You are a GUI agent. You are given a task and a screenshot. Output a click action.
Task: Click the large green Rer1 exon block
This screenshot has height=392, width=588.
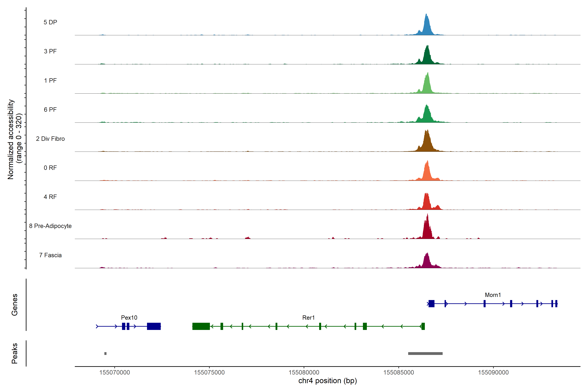point(201,326)
